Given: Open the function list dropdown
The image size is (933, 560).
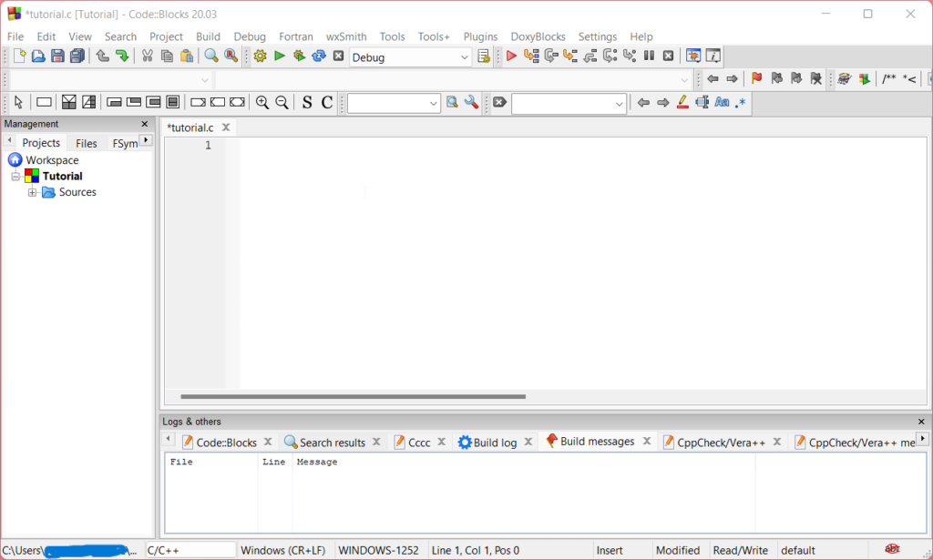Looking at the screenshot, I should 684,80.
